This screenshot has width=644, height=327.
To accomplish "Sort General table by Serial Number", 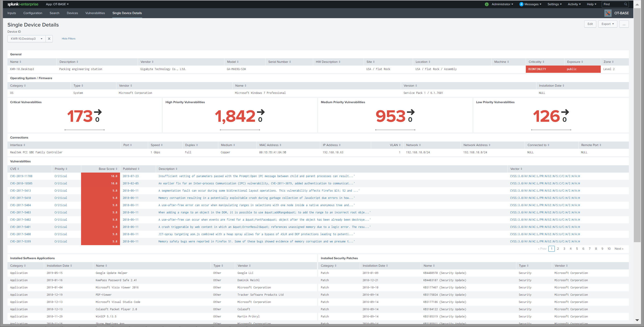I will [279, 62].
